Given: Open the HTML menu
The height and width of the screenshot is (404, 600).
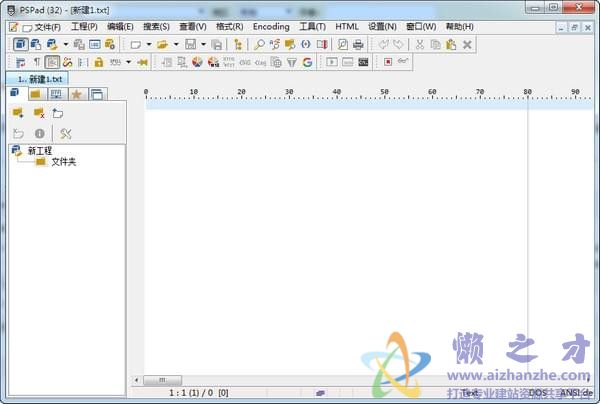Looking at the screenshot, I should (x=347, y=27).
